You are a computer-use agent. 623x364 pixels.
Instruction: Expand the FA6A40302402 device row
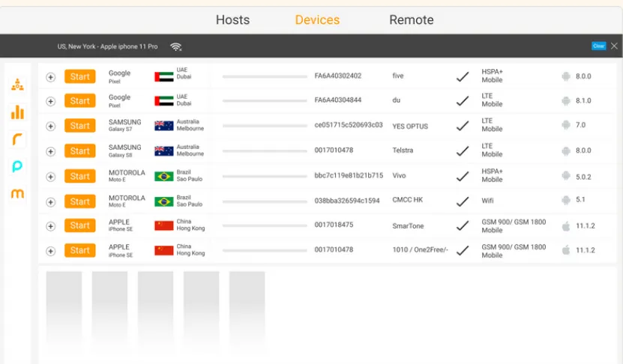(x=50, y=77)
